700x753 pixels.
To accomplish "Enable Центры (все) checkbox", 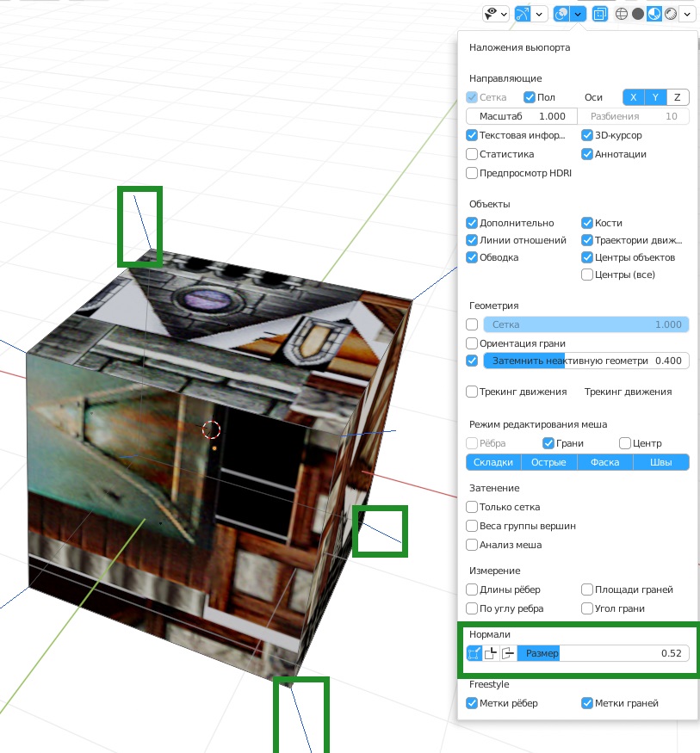I will (x=586, y=275).
